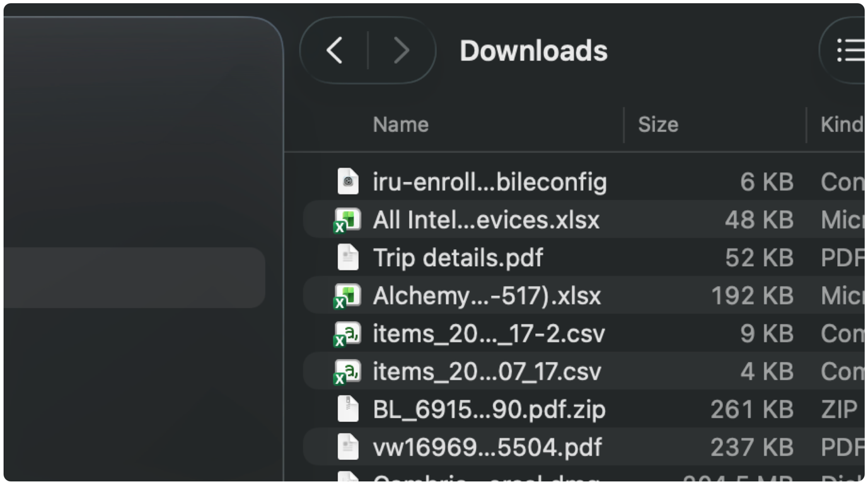Sort files by the Size column header
The height and width of the screenshot is (485, 868).
point(658,125)
